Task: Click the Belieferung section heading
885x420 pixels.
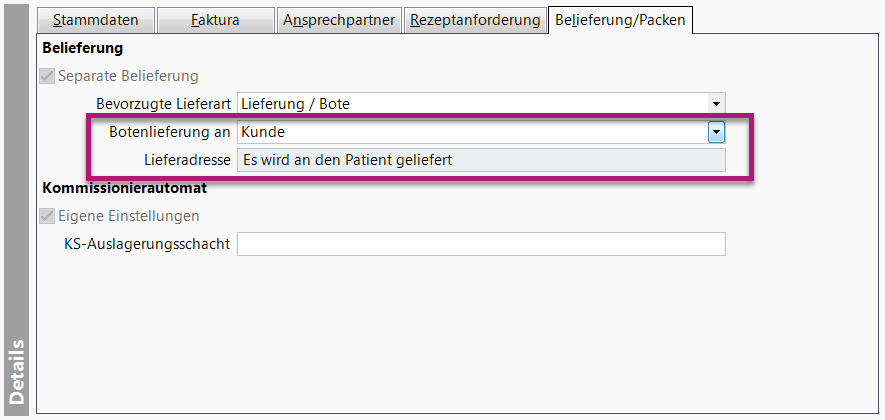Action: click(x=83, y=47)
